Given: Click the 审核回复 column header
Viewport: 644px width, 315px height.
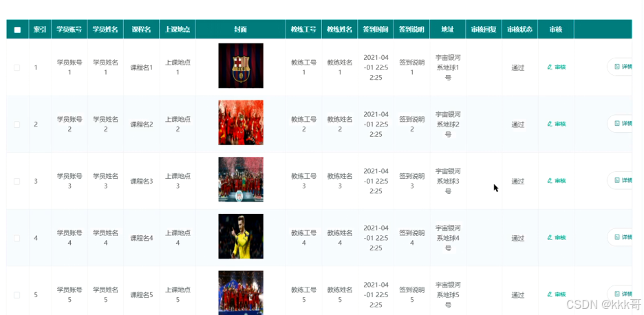Looking at the screenshot, I should (484, 30).
